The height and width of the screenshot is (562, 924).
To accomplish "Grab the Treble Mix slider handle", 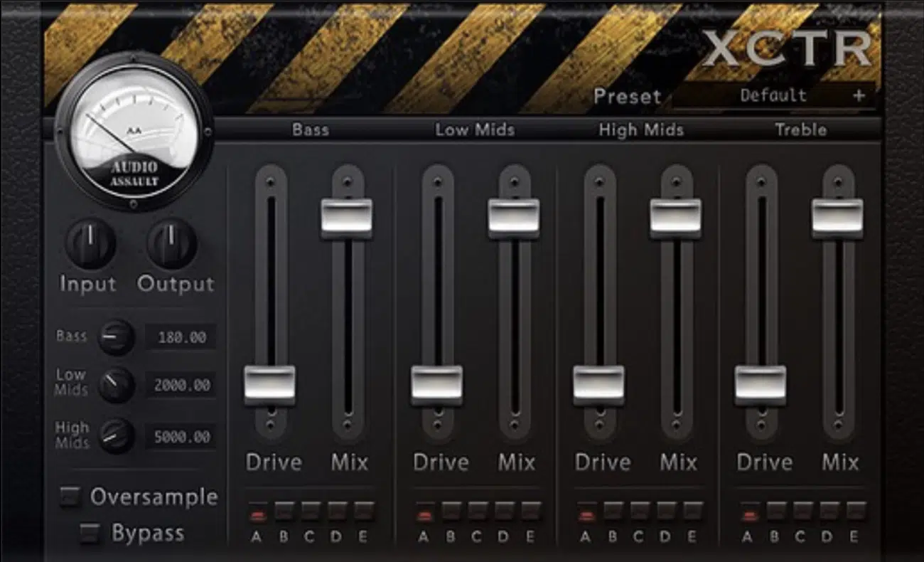I will click(x=837, y=218).
